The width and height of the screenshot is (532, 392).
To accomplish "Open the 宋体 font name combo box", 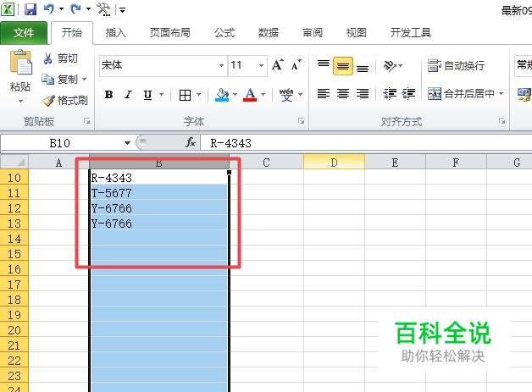I will click(163, 65).
